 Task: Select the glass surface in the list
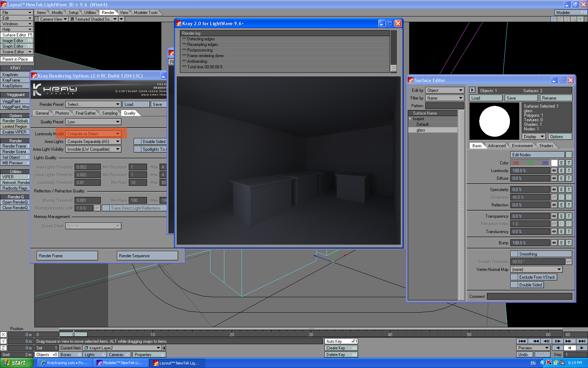421,130
